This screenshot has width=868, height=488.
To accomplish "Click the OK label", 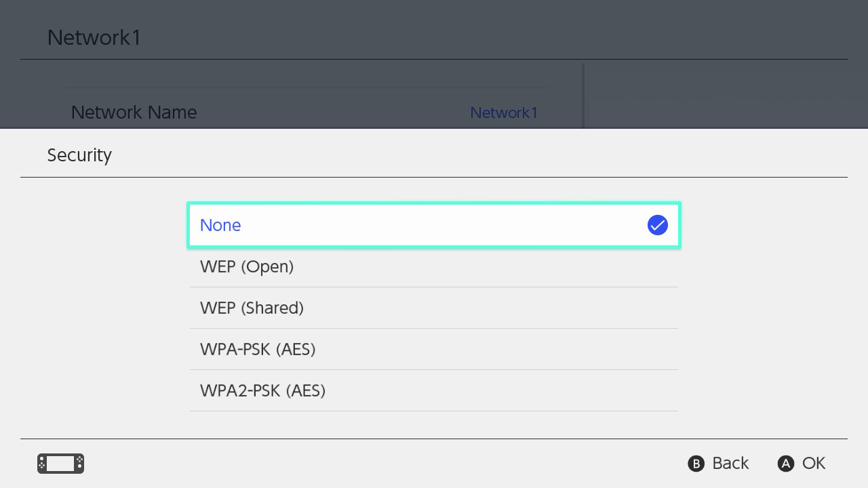I will click(813, 464).
